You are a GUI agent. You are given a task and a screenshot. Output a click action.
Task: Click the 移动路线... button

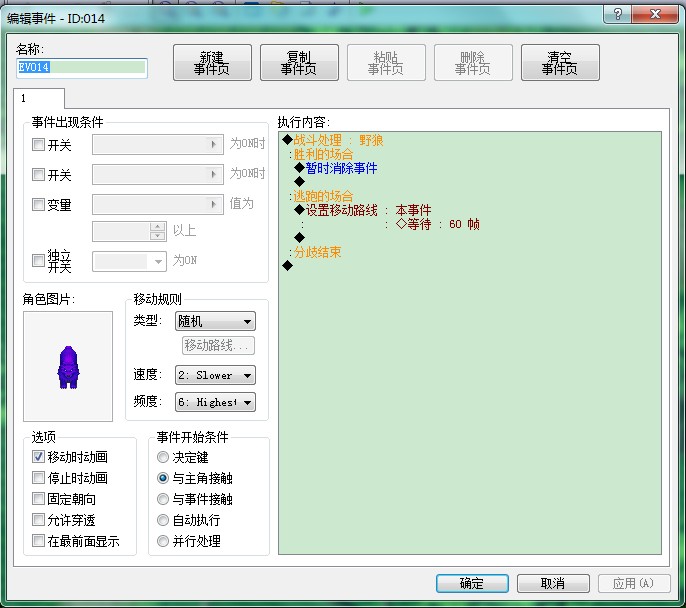pos(218,346)
